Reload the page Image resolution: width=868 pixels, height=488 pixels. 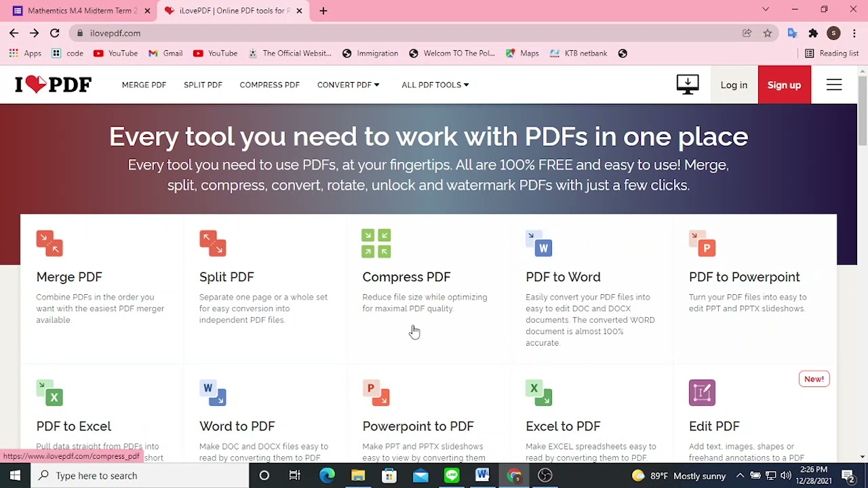(54, 33)
